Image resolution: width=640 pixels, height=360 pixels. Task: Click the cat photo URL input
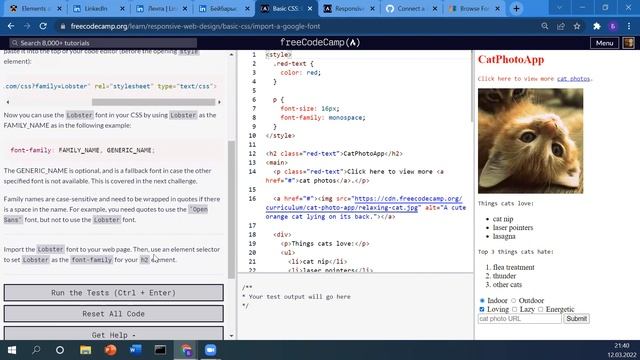520,319
